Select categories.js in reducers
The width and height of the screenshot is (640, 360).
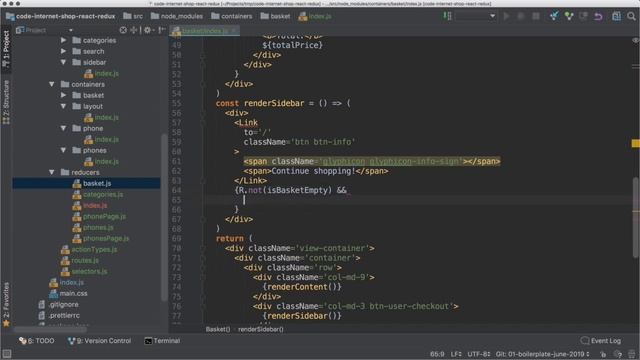pyautogui.click(x=103, y=195)
